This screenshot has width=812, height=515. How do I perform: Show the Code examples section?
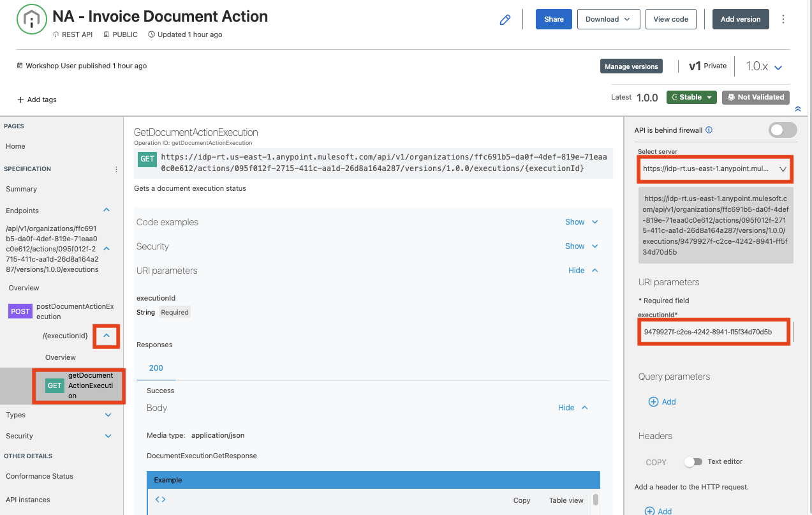[582, 222]
